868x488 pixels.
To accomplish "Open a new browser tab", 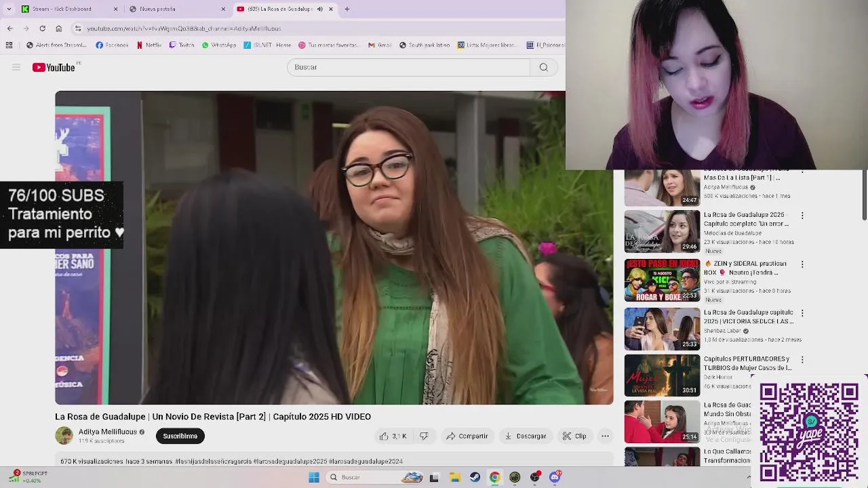I will (347, 9).
